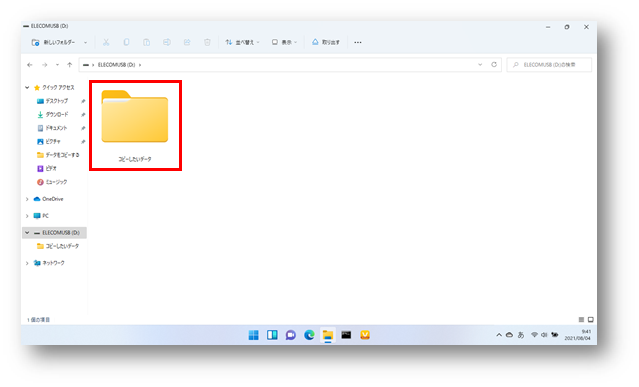
Task: Expand the address bar history chevron
Action: click(480, 65)
